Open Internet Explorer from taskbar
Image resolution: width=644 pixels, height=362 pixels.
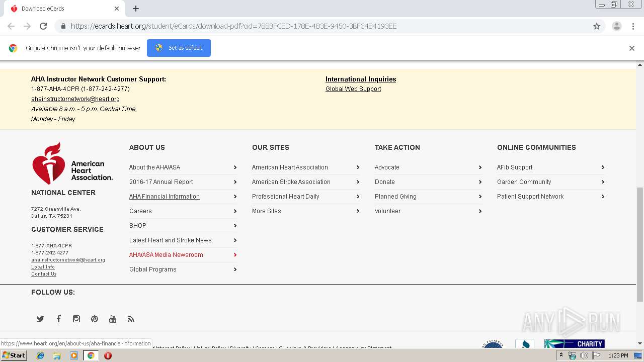[40, 355]
